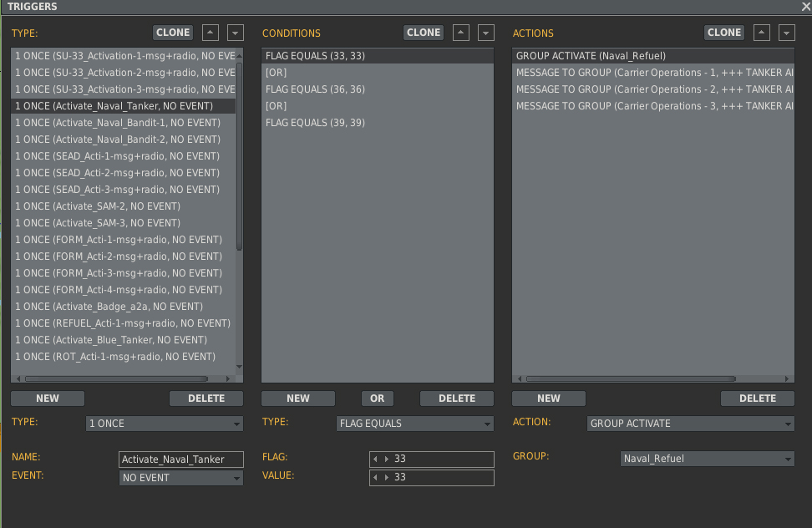Click actions list horizontal scrollbar thumb

pos(632,379)
